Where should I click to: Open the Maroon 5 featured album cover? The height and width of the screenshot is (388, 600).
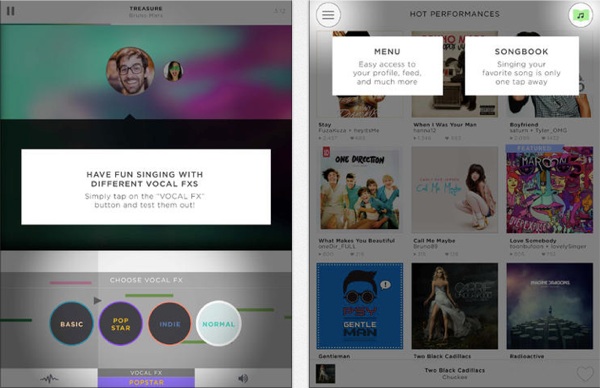549,189
